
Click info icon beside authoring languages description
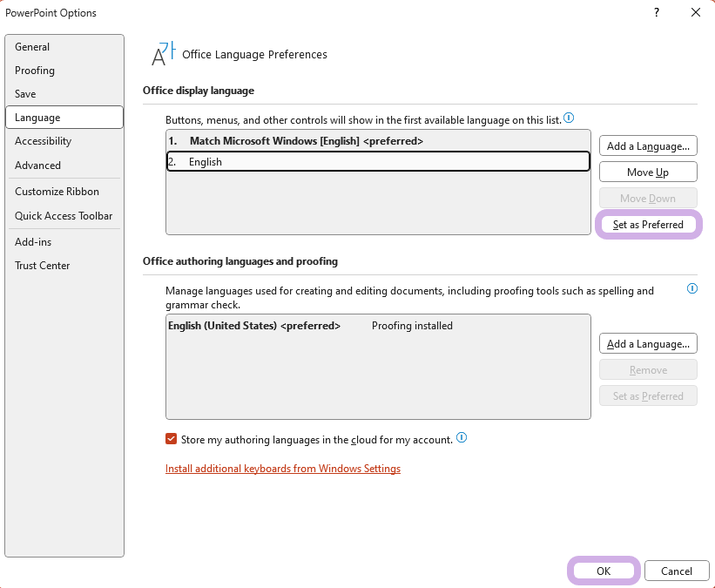(x=692, y=288)
